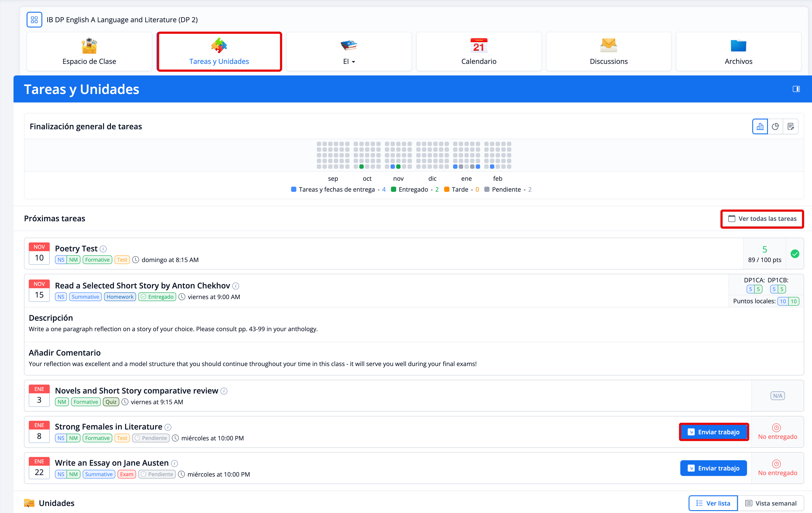Switch to pie chart completion view
Screen dimensions: 812x513
coord(775,126)
